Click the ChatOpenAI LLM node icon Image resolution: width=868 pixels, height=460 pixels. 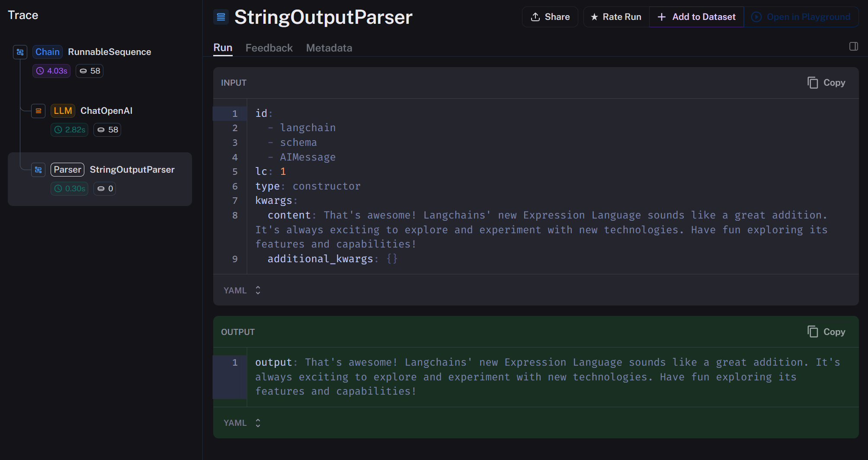point(38,111)
